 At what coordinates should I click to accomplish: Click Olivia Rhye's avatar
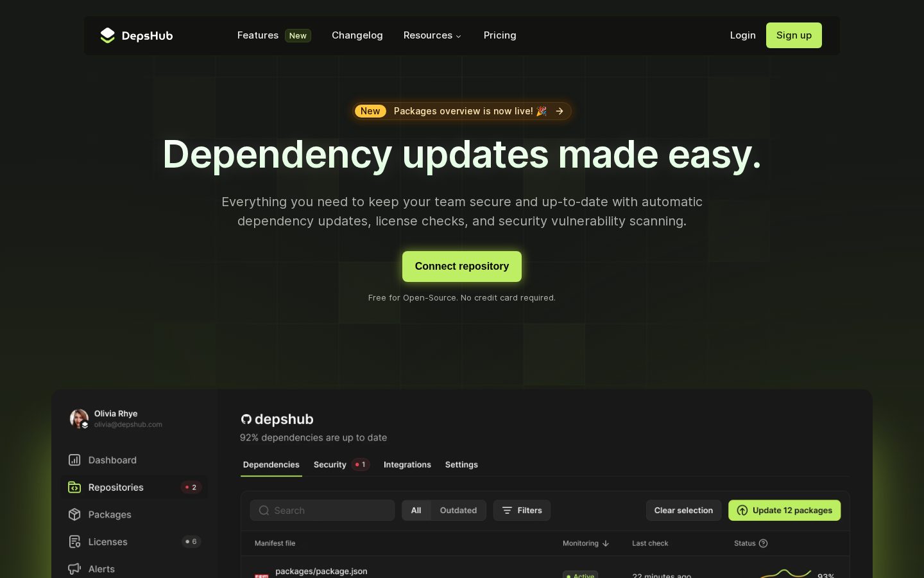(79, 419)
